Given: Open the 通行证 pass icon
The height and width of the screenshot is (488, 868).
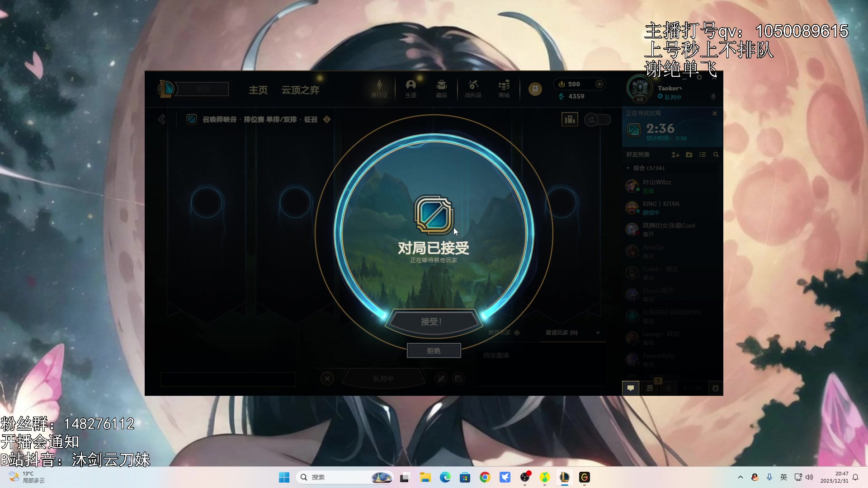Looking at the screenshot, I should 379,89.
